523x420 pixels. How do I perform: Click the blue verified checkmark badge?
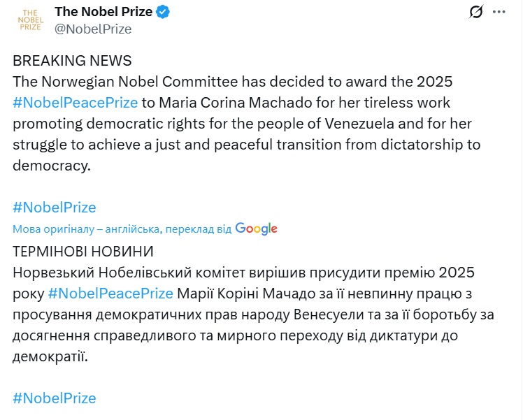pos(164,12)
